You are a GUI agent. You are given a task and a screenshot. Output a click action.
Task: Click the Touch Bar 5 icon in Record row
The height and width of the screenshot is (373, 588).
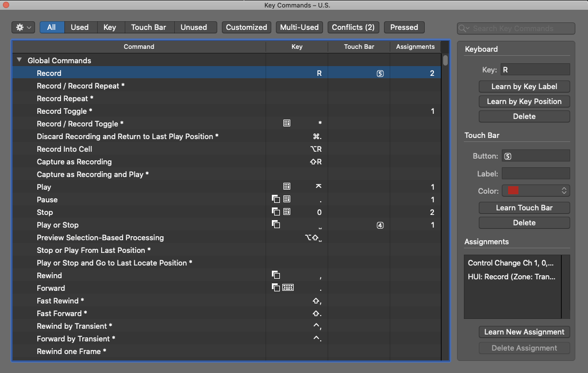point(380,74)
